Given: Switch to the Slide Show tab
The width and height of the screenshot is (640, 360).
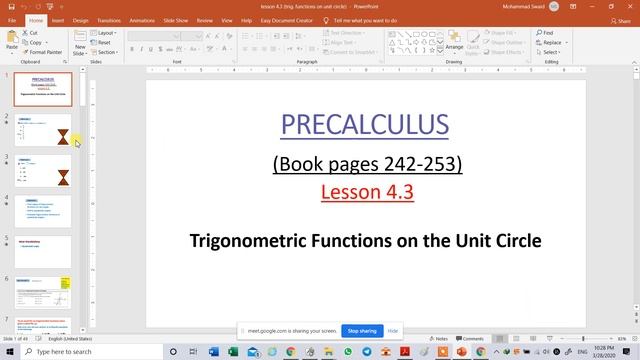Looking at the screenshot, I should click(x=176, y=20).
